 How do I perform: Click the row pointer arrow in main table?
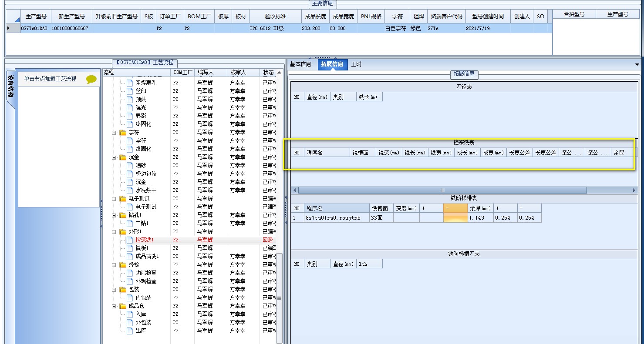click(8, 28)
